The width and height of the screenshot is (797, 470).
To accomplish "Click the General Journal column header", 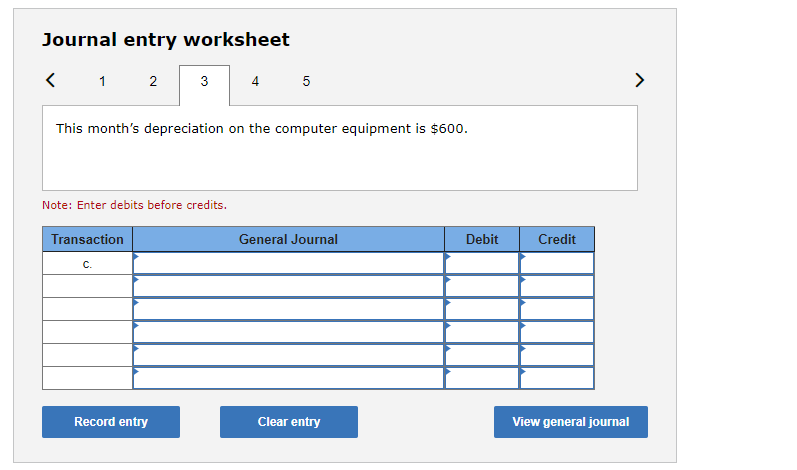I will tap(288, 239).
